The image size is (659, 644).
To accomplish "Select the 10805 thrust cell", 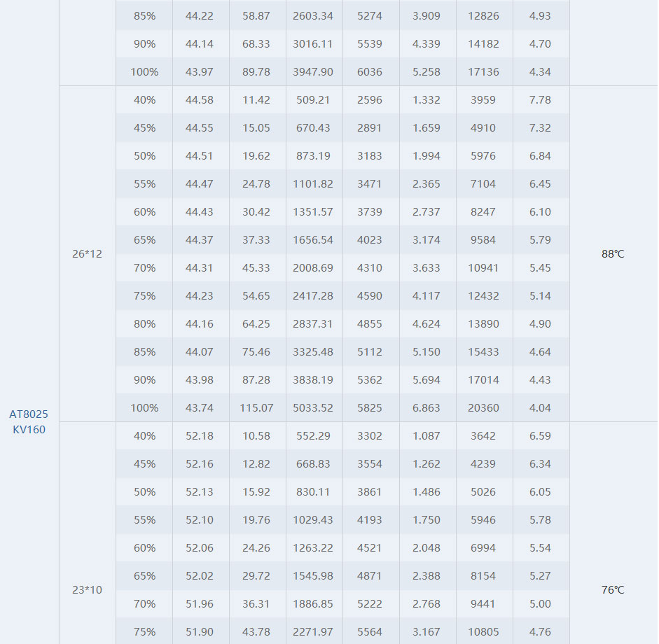I will pyautogui.click(x=483, y=632).
